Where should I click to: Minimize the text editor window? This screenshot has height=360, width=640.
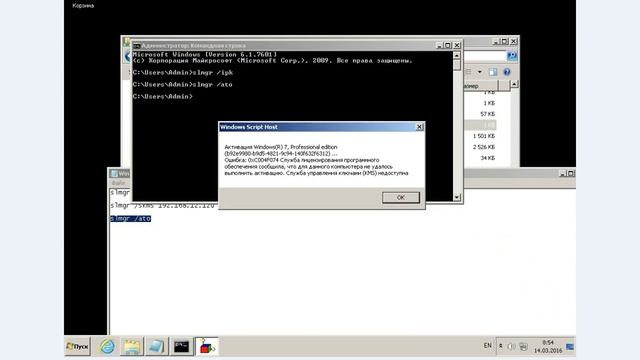(x=562, y=173)
